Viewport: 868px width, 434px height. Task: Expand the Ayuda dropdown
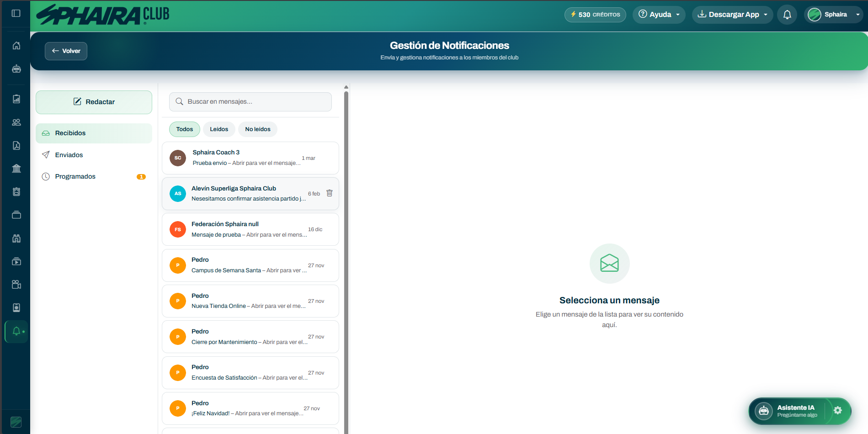click(x=659, y=15)
